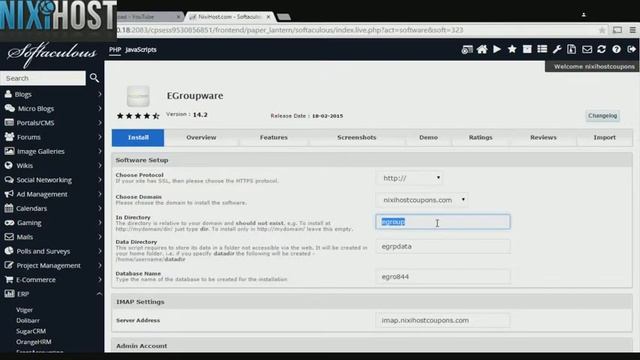Click the sync refresh icon

[x=601, y=49]
